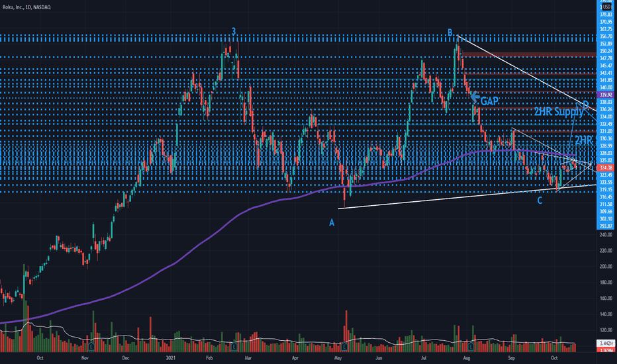
Task: Click the 331.00 price scale label
Action: (606, 131)
